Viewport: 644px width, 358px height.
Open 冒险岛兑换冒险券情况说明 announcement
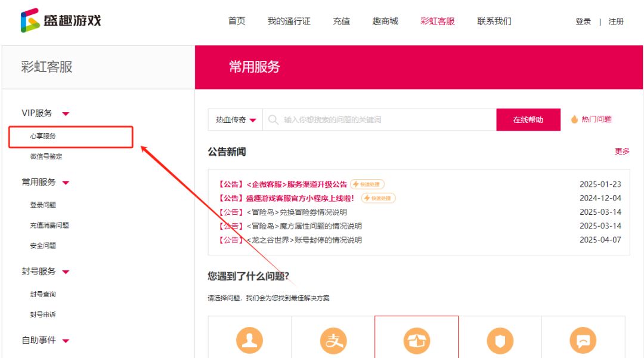pos(282,212)
